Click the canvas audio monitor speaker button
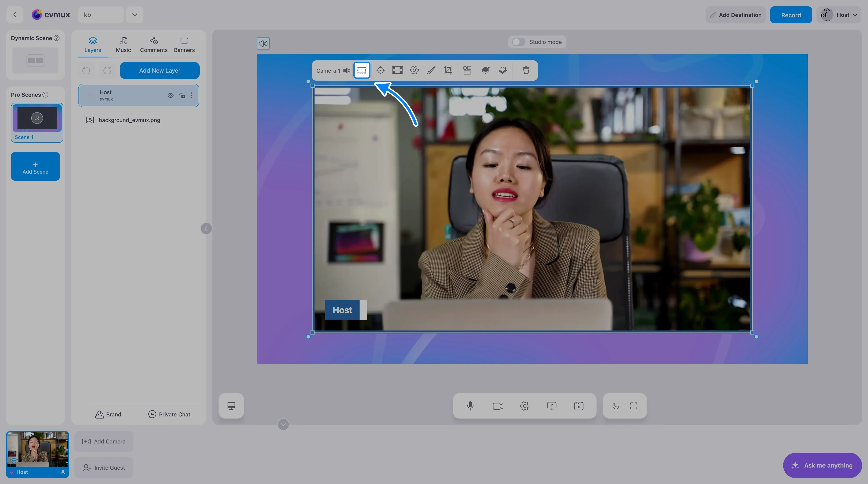The width and height of the screenshot is (868, 484). pos(263,44)
